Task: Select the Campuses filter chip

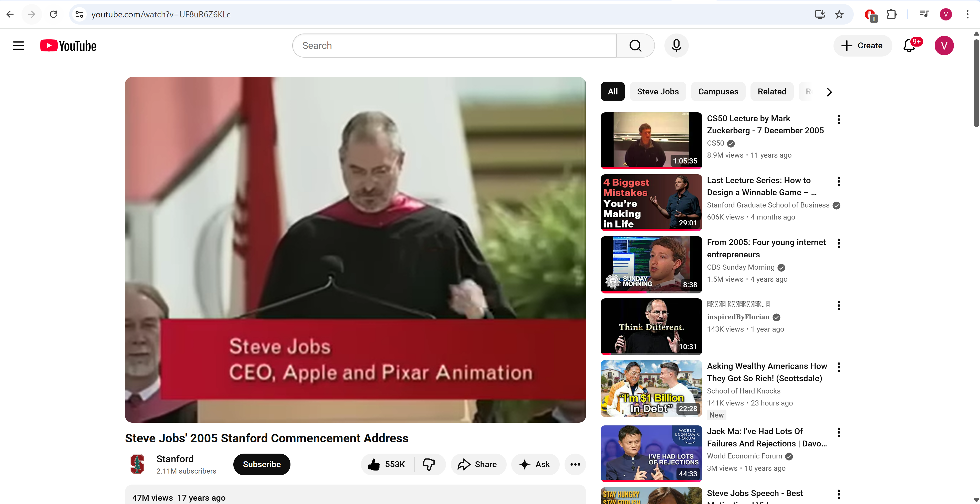Action: pyautogui.click(x=718, y=92)
